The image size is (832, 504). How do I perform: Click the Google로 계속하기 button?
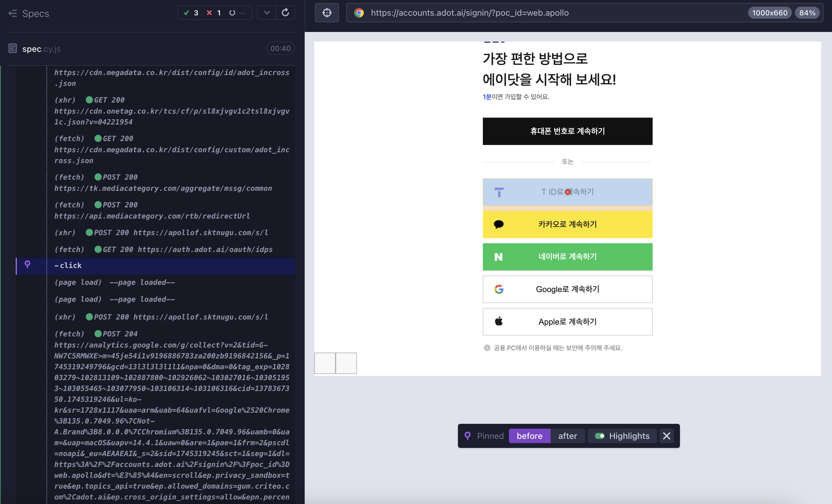tap(567, 289)
